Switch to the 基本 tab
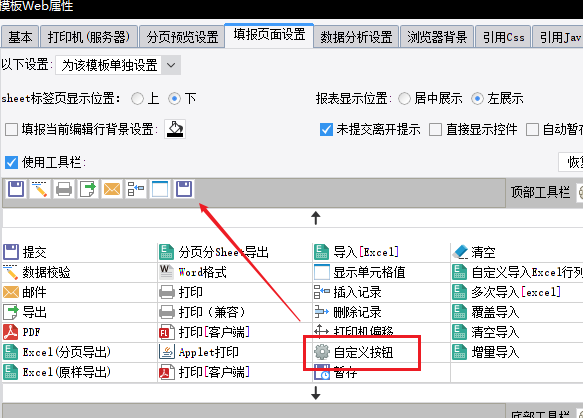This screenshot has width=583, height=418. (x=20, y=37)
